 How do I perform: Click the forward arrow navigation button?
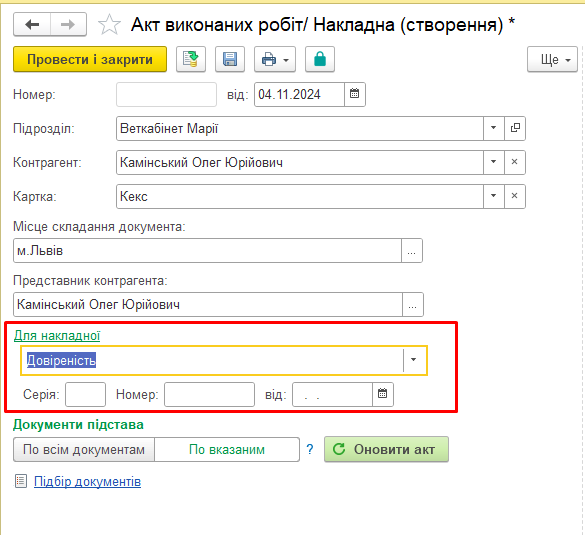click(68, 25)
